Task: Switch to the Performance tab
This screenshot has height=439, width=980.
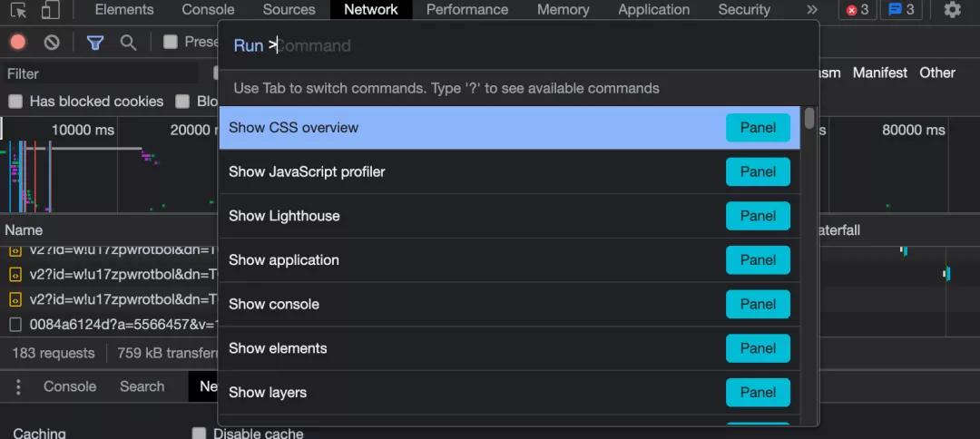Action: [467, 9]
